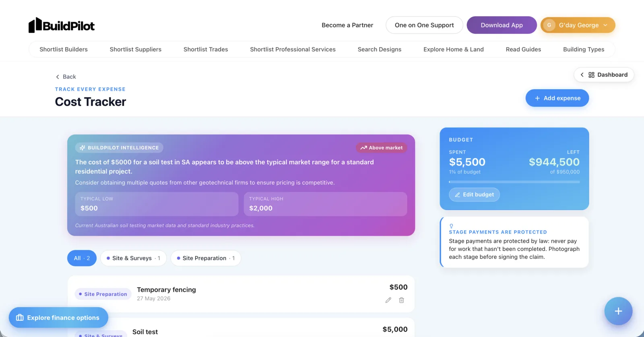This screenshot has width=644, height=337.
Task: Click the BuildPilot Intelligence sparkle badge
Action: click(x=119, y=148)
